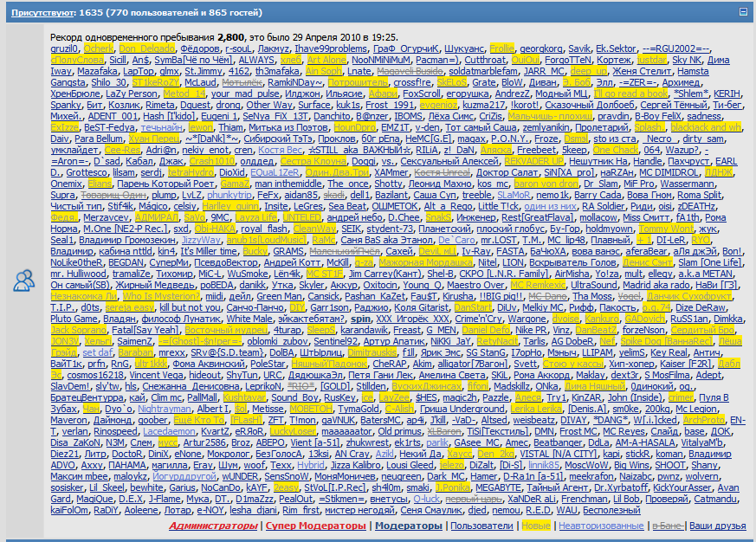Click the soldatmarblefam username
The width and height of the screenshot is (756, 542).
(x=483, y=71)
